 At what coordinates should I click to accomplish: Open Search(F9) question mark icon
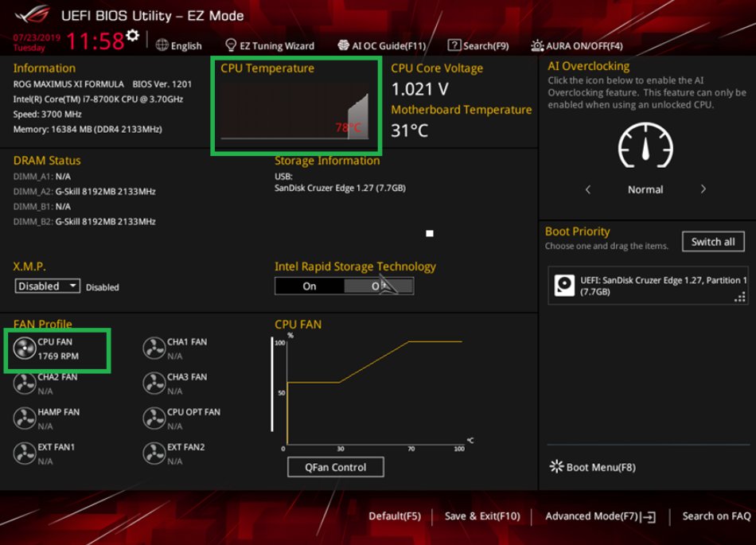point(454,45)
